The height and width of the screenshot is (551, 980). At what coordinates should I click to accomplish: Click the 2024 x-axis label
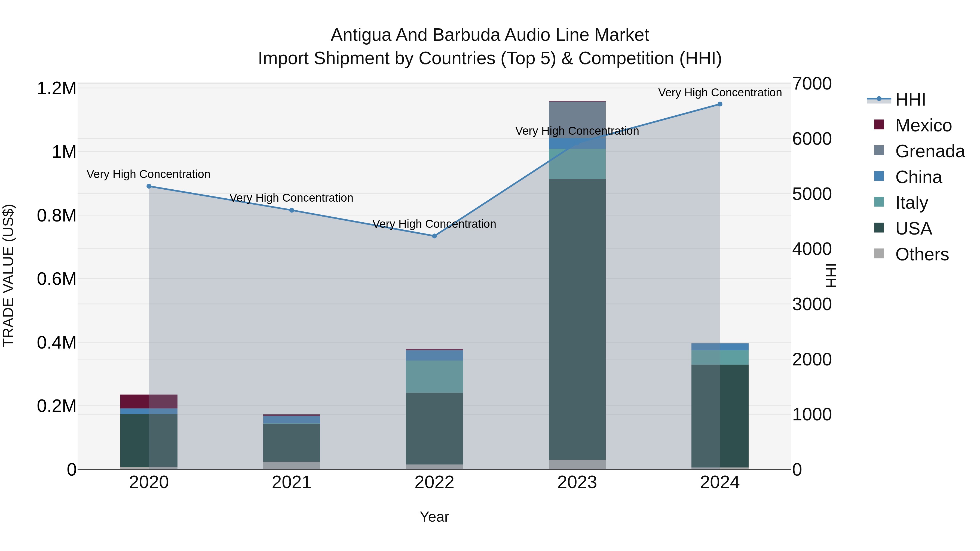pyautogui.click(x=720, y=482)
